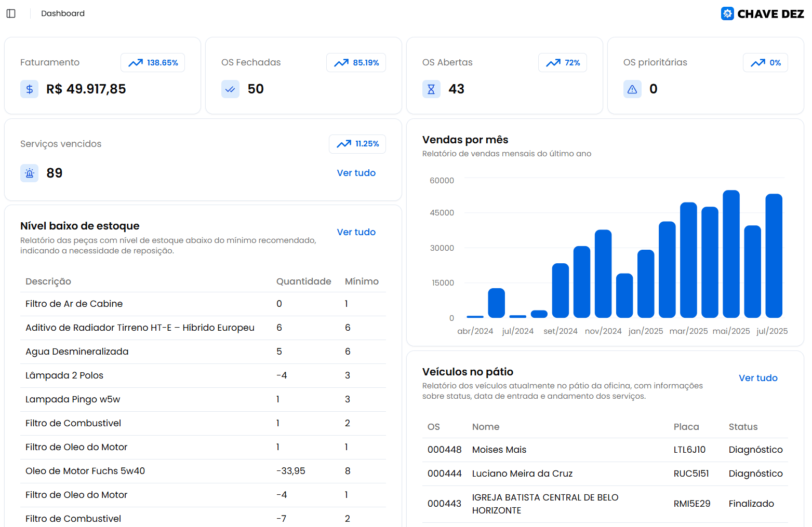Toggle the sidebar panel icon
Viewport: 812px width, 527px height.
[x=11, y=13]
